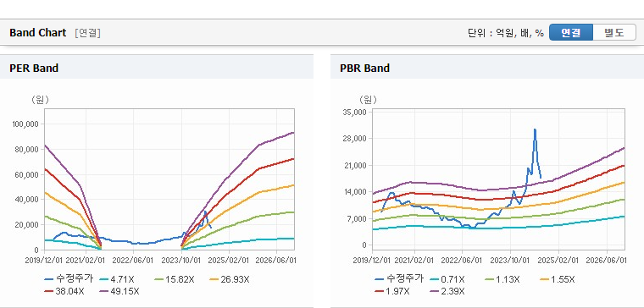
Task: Click 2025/02/01 date on PER chart axis
Action: click(229, 261)
